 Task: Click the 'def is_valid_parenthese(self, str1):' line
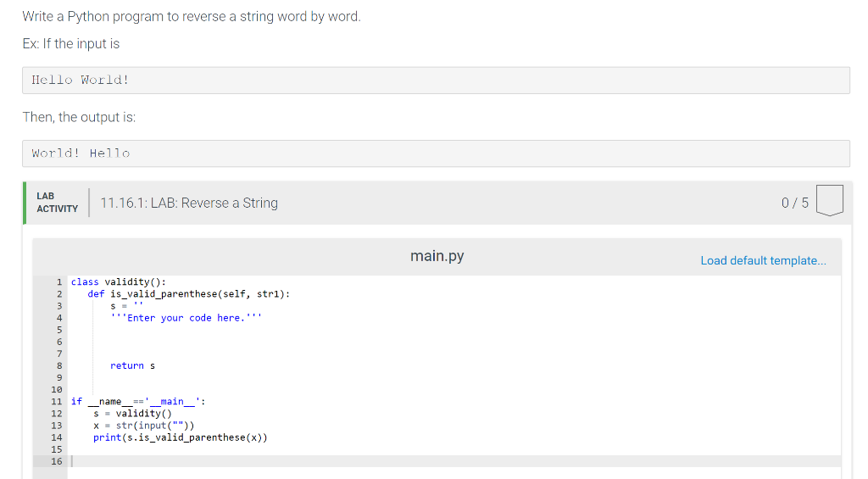click(189, 294)
